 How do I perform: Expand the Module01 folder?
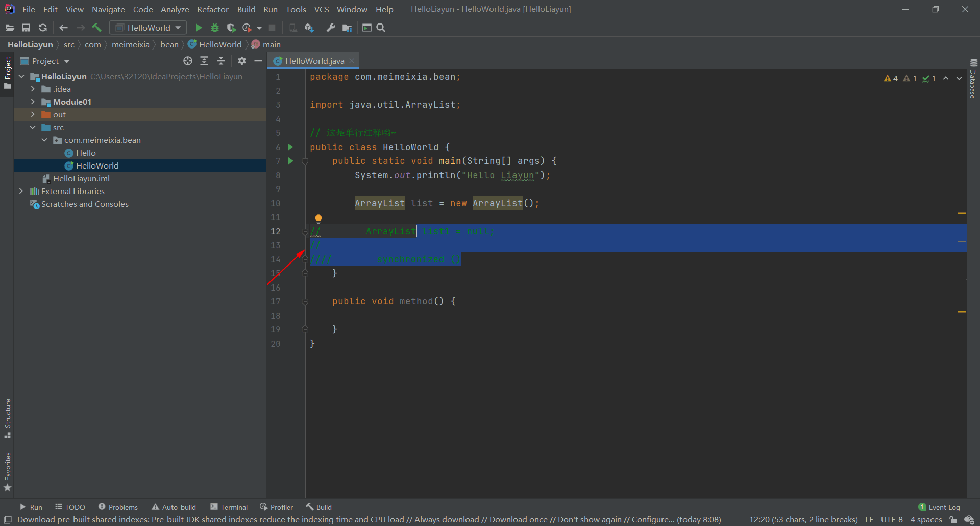(33, 102)
